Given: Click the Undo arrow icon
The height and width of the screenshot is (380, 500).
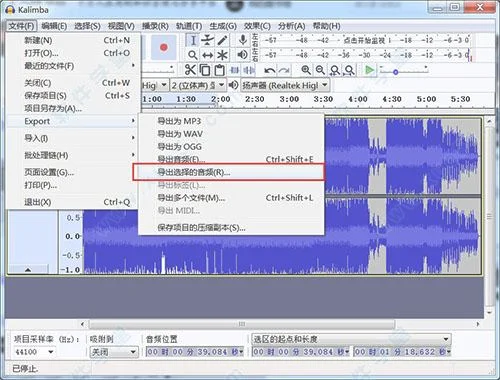Looking at the screenshot, I should pyautogui.click(x=269, y=70).
